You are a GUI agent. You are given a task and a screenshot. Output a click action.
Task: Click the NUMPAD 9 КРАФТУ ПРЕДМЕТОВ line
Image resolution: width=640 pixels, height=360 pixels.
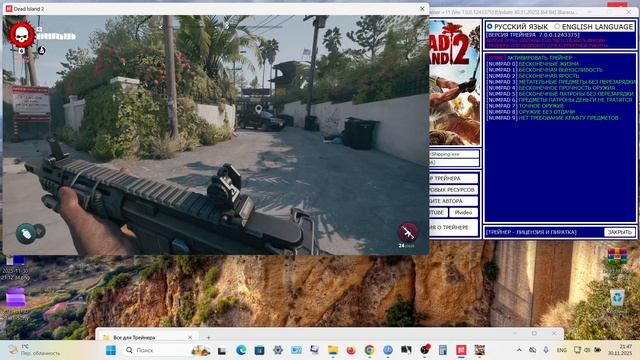click(553, 118)
